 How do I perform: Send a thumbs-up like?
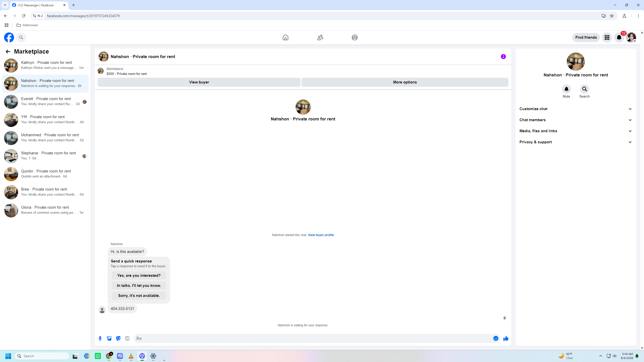(506, 338)
